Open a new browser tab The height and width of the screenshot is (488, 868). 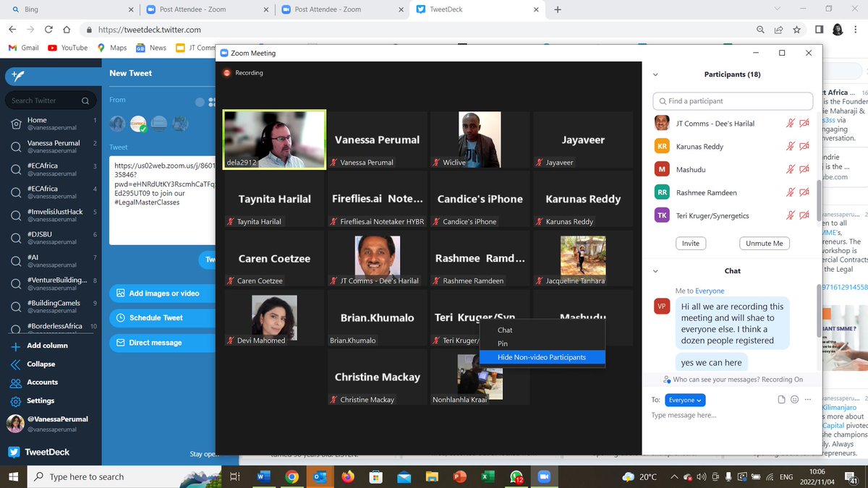pos(558,9)
